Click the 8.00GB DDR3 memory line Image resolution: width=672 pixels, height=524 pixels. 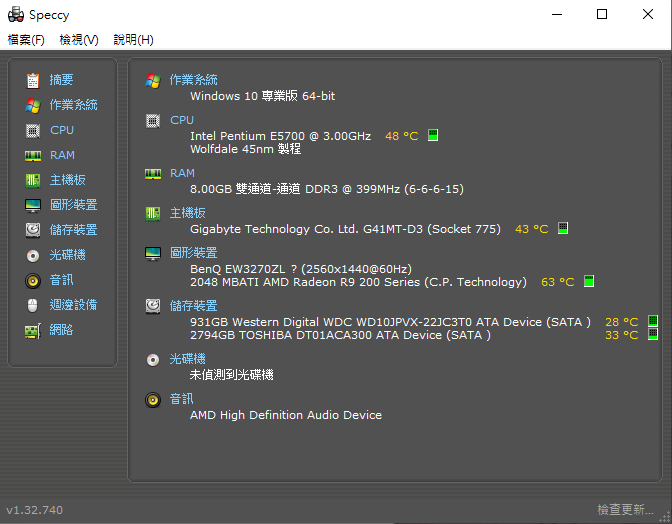click(x=327, y=189)
